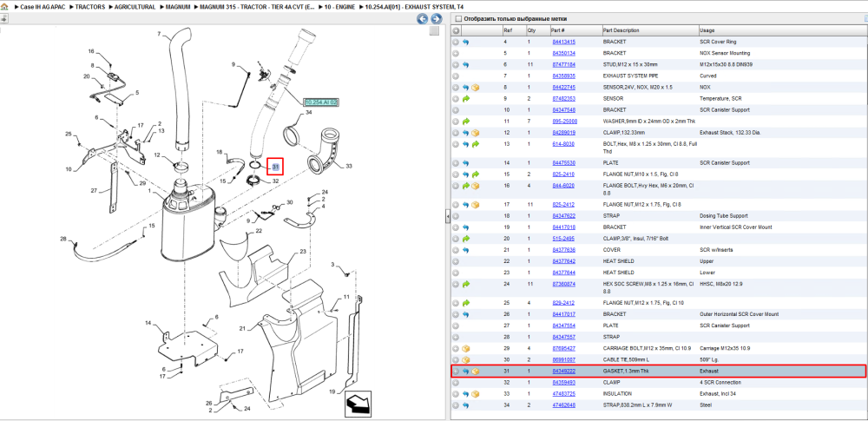868x421 pixels.
Task: Click green forward arrow in row Ref 25
Action: click(x=466, y=303)
